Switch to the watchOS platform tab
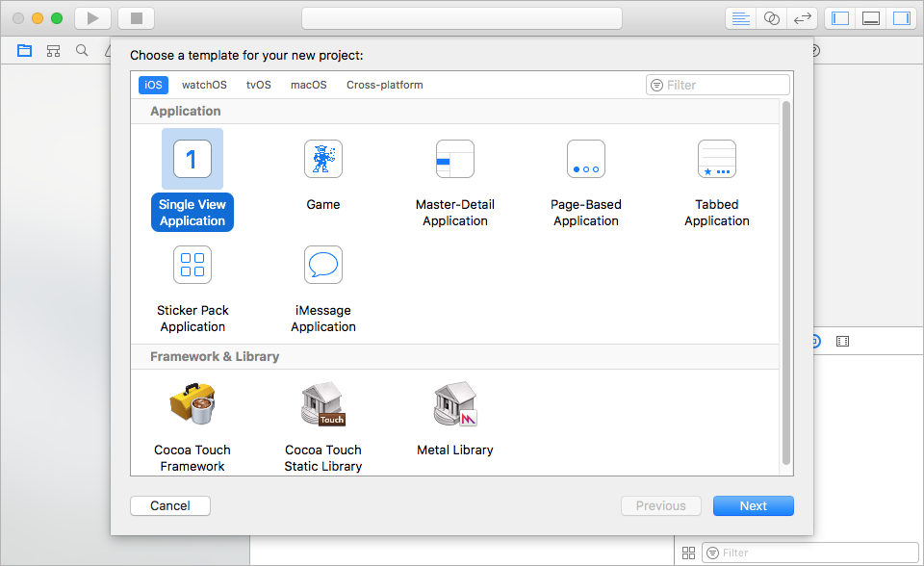The height and width of the screenshot is (566, 924). (x=204, y=85)
